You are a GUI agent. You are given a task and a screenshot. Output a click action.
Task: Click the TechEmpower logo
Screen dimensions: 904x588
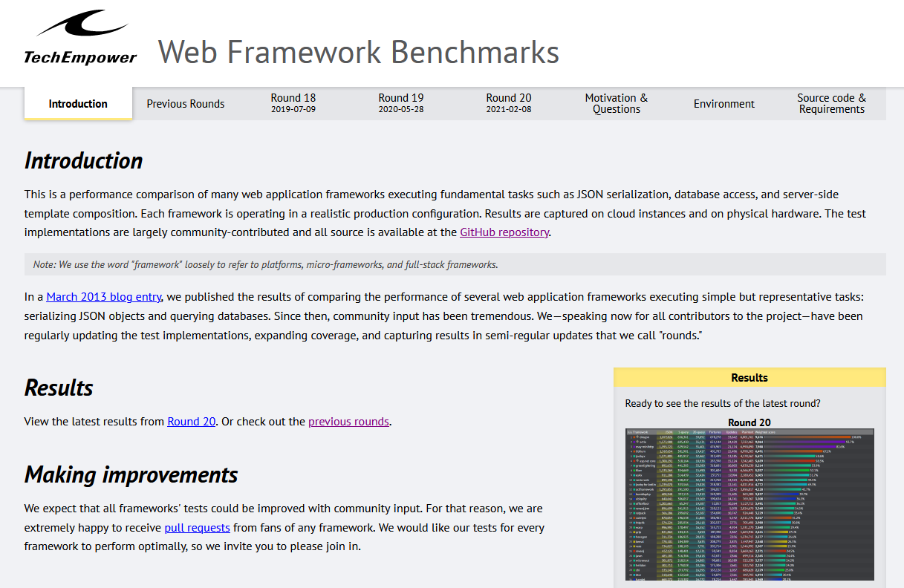pos(80,37)
